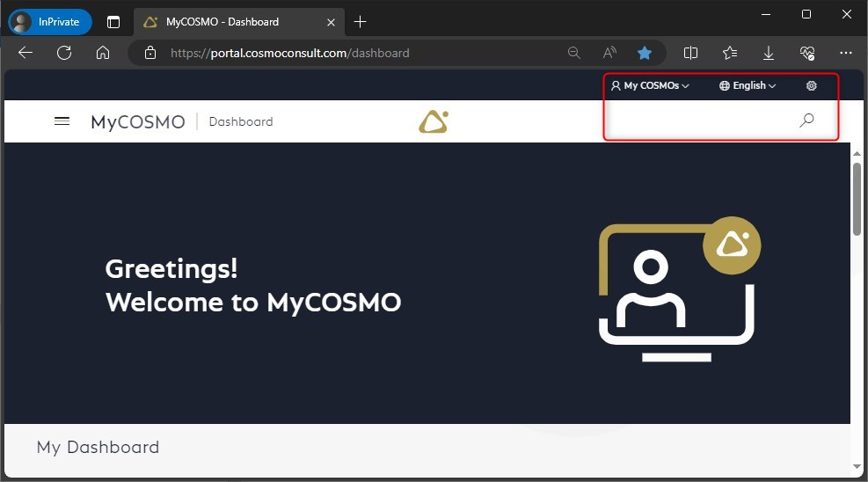The width and height of the screenshot is (868, 482).
Task: Click the user monitor illustration
Action: [680, 288]
